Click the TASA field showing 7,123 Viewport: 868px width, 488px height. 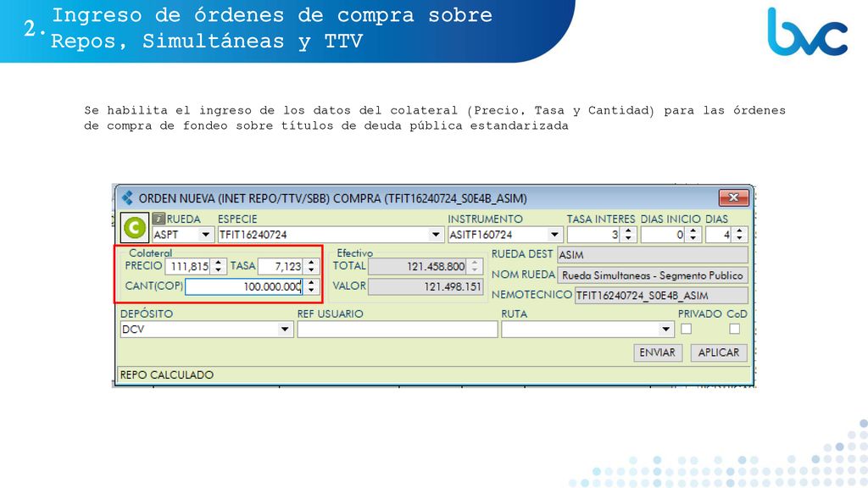tap(281, 266)
